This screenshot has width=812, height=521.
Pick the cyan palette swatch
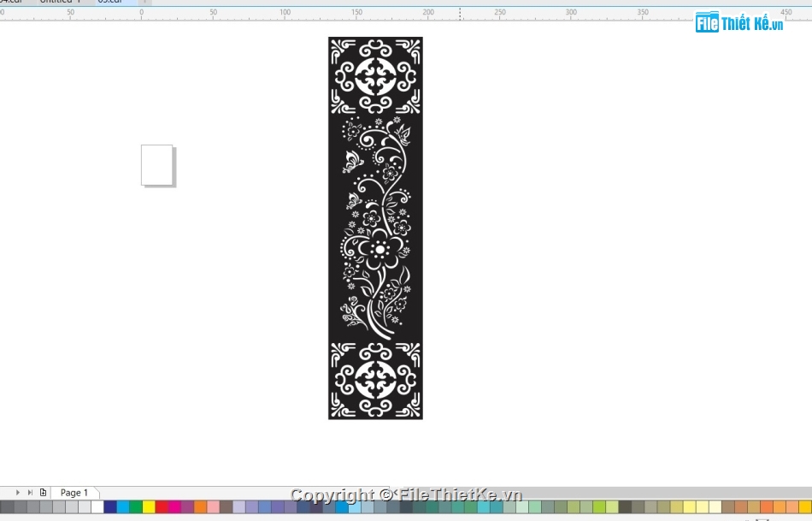pos(123,506)
